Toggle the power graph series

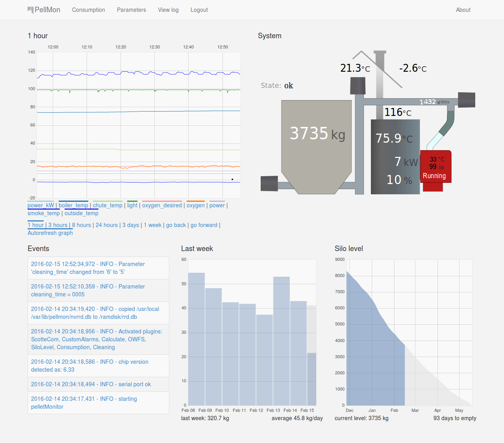point(217,205)
